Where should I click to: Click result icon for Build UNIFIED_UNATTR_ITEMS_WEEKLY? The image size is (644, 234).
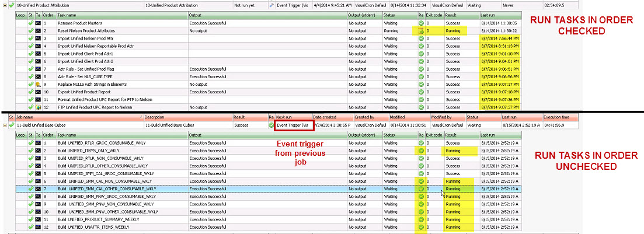tap(420, 226)
